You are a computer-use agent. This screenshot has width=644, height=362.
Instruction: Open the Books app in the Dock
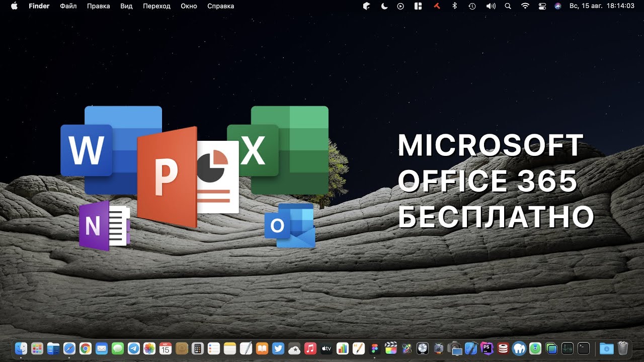click(x=262, y=348)
